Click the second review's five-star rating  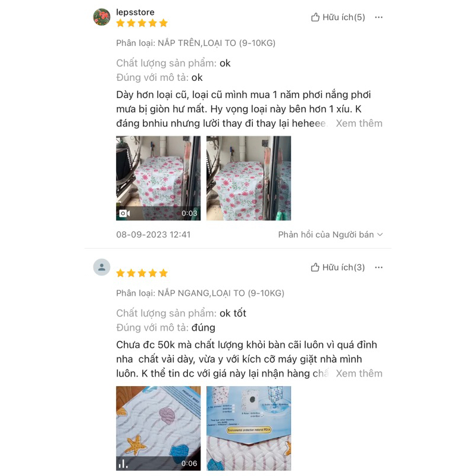(x=142, y=273)
